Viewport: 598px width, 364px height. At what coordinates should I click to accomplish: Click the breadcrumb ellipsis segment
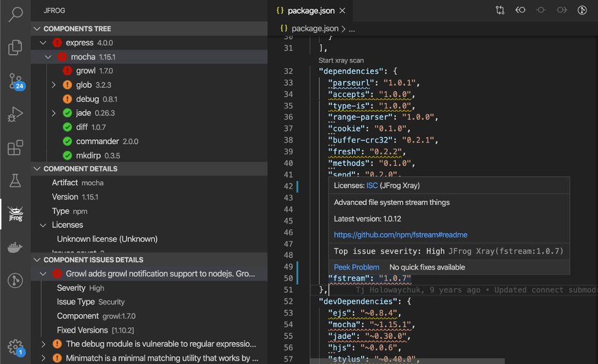click(x=352, y=29)
